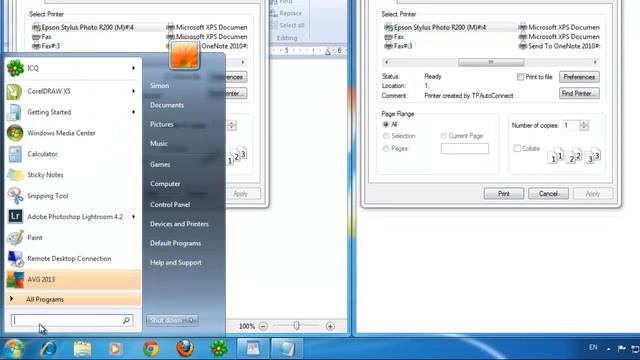Open Windows Media Player on taskbar

pyautogui.click(x=116, y=349)
